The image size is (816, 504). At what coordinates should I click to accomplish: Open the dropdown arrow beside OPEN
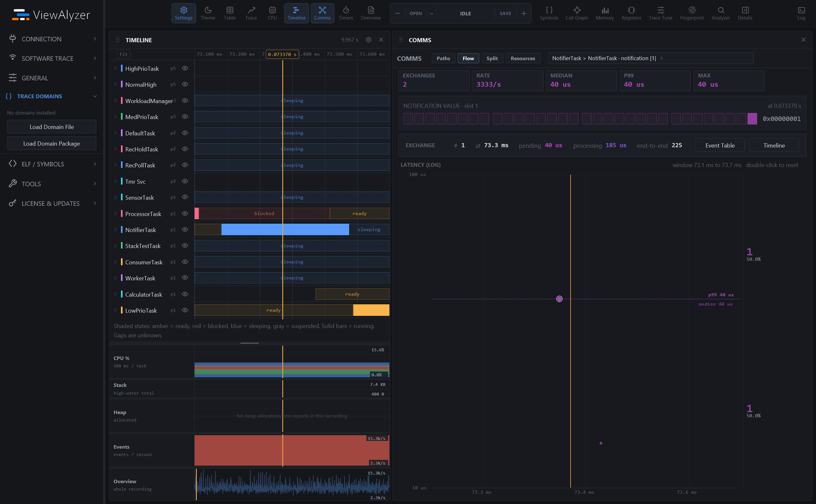coord(432,14)
